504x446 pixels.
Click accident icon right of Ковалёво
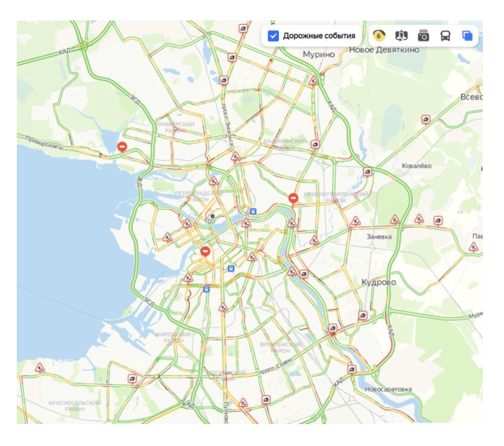tap(425, 120)
